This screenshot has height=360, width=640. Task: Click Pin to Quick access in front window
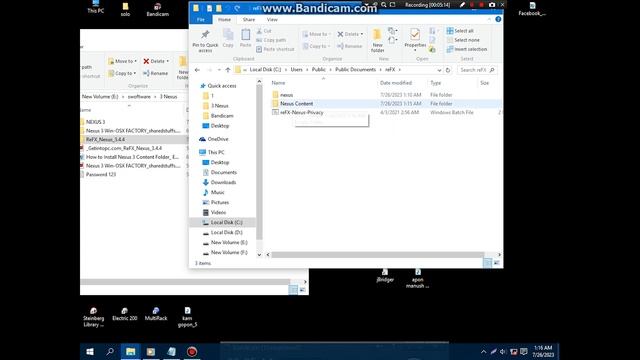(205, 41)
